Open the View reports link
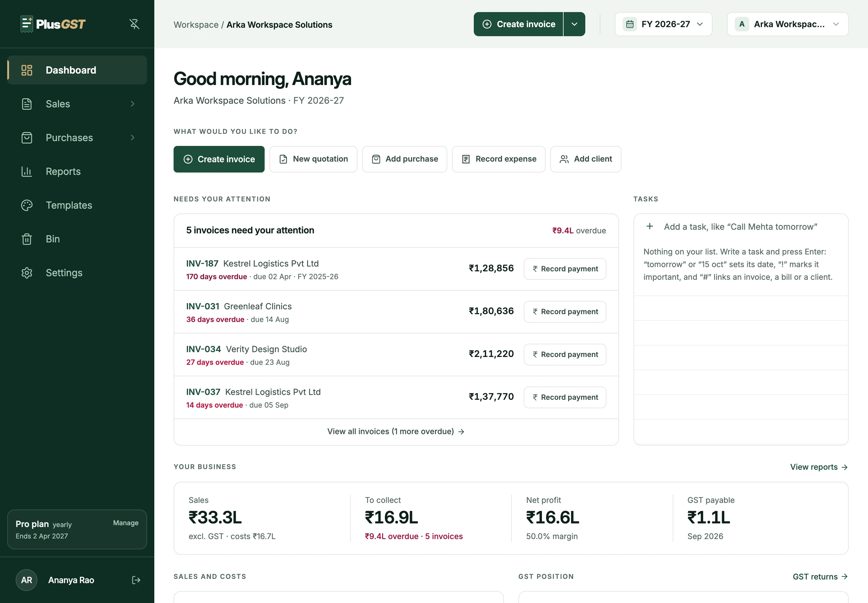 [819, 467]
